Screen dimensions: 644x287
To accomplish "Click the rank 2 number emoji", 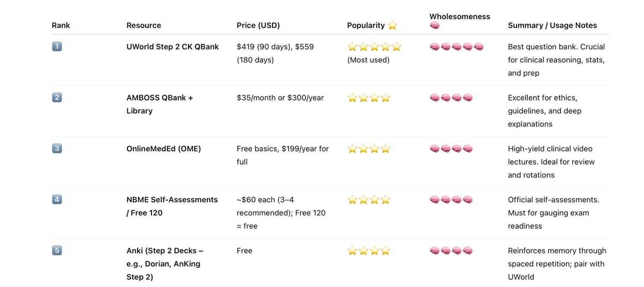I will click(x=57, y=98).
